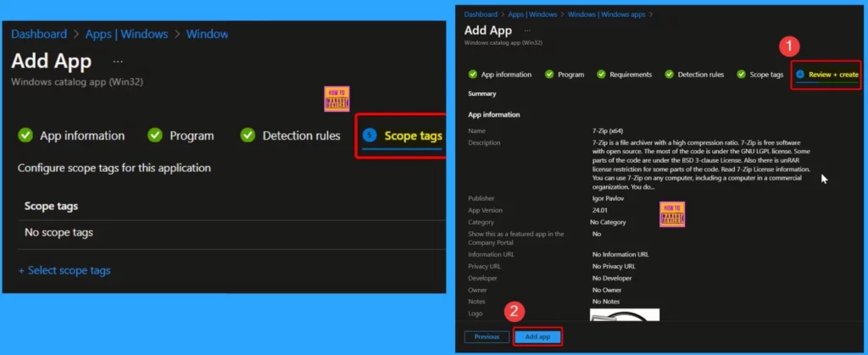Click the 'No Notes' value

[606, 302]
